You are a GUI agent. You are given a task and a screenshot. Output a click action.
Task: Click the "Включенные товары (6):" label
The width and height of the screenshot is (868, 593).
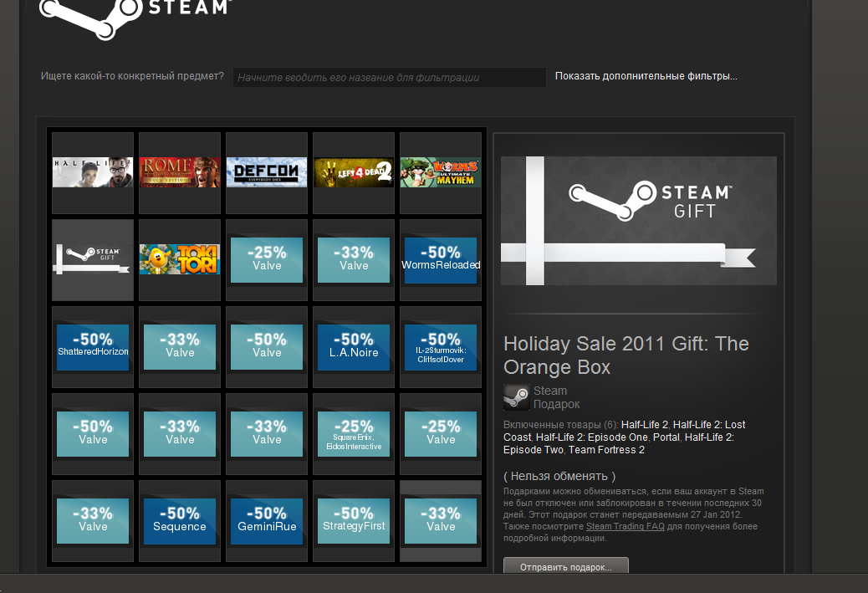click(561, 425)
